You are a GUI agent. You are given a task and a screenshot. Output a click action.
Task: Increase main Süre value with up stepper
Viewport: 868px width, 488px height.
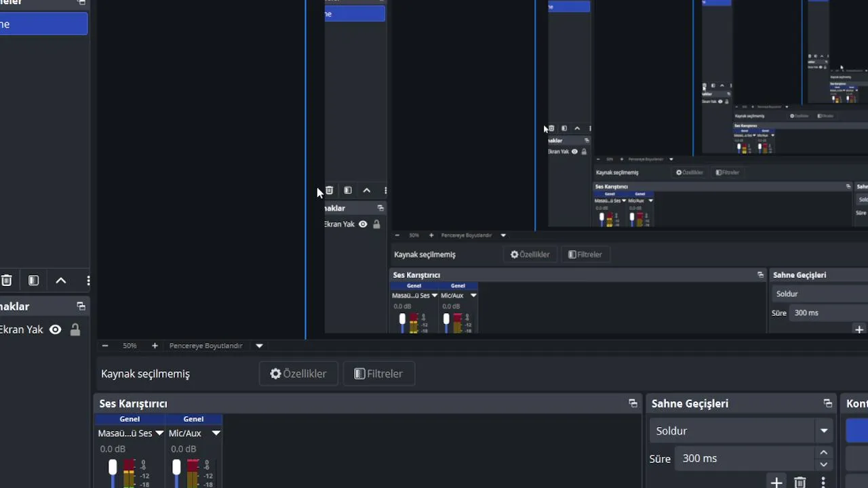(824, 453)
